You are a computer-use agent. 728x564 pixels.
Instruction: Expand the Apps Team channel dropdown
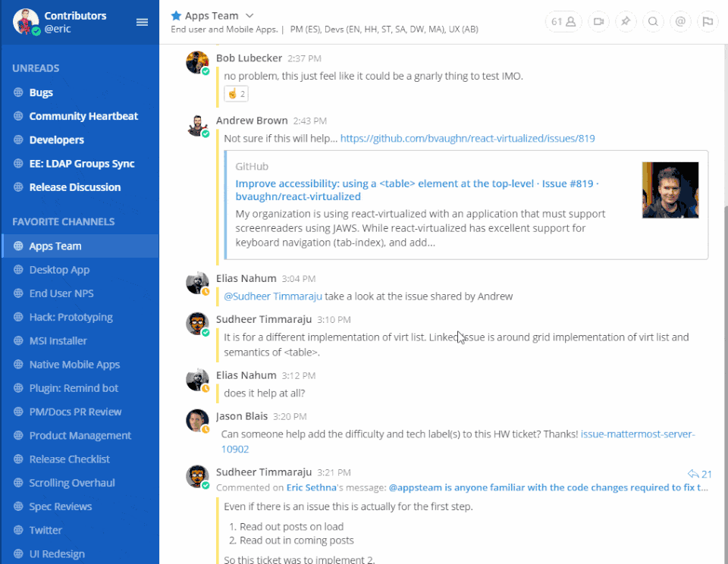pos(249,16)
